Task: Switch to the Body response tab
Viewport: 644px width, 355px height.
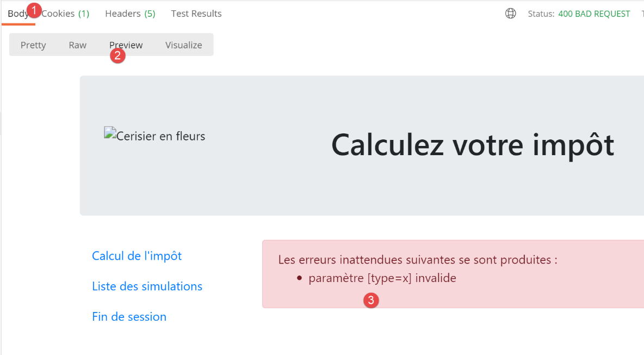Action: pos(17,14)
